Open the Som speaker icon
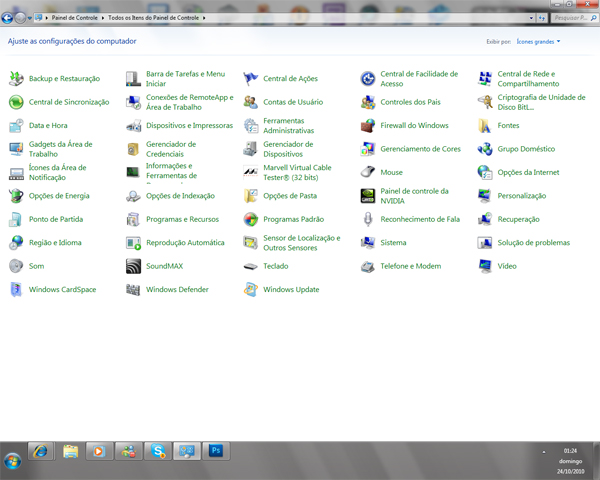Image resolution: width=600 pixels, height=480 pixels. (16, 266)
